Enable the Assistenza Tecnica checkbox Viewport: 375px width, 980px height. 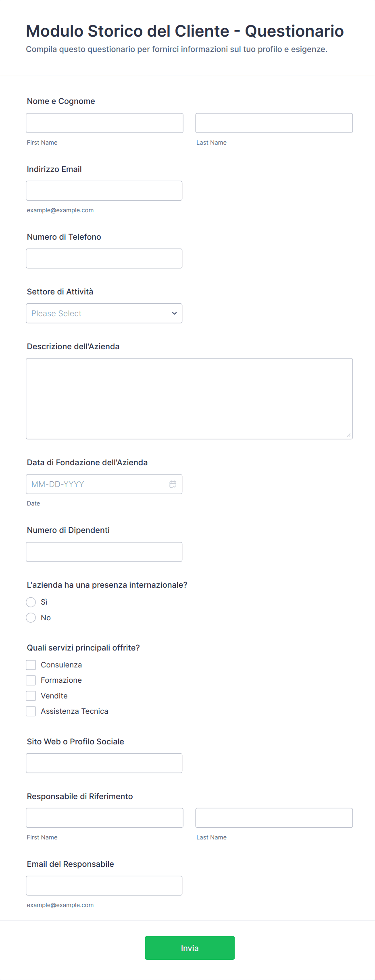(31, 711)
